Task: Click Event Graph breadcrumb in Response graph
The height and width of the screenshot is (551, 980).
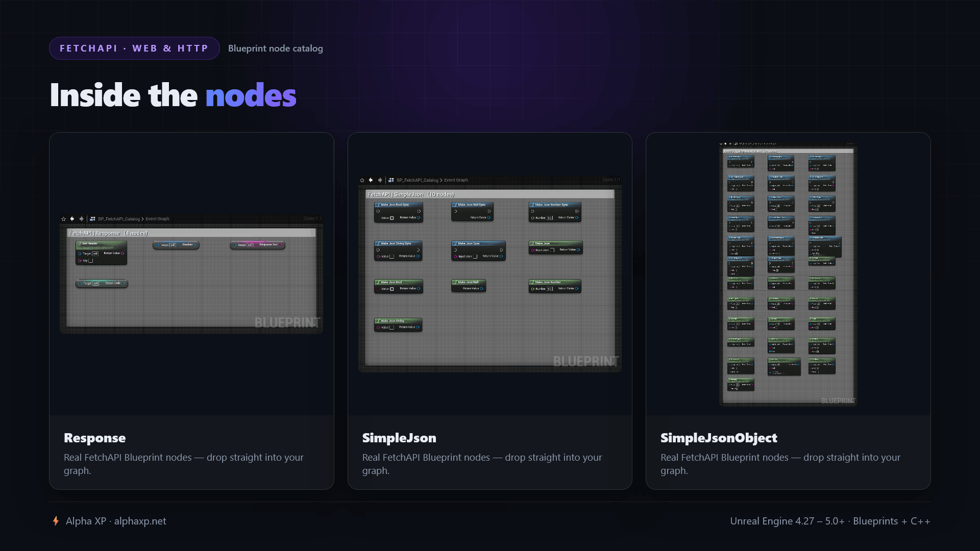Action: (x=157, y=219)
